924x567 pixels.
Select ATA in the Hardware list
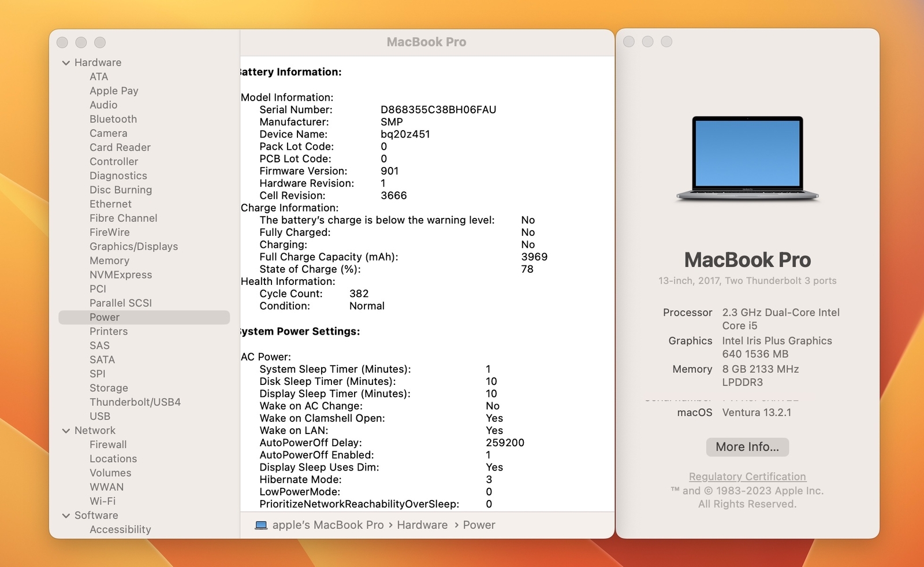point(99,77)
